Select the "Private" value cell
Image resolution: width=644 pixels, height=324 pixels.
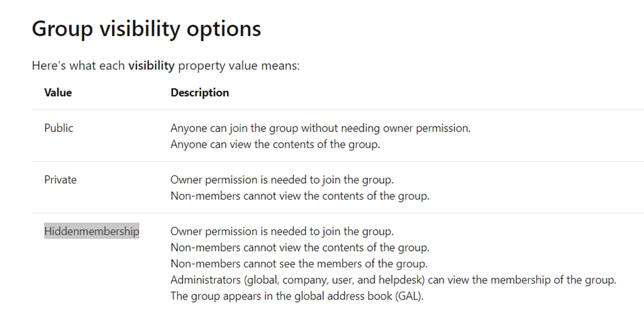point(60,179)
